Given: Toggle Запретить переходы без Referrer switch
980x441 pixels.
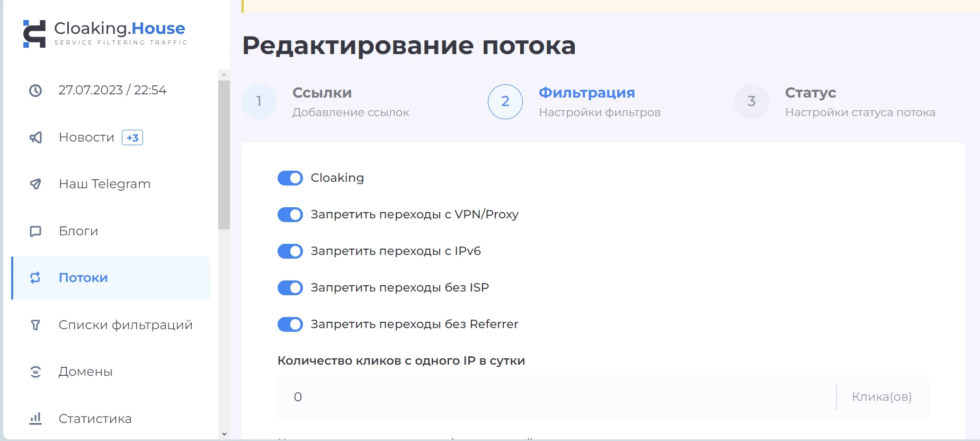Looking at the screenshot, I should [290, 324].
